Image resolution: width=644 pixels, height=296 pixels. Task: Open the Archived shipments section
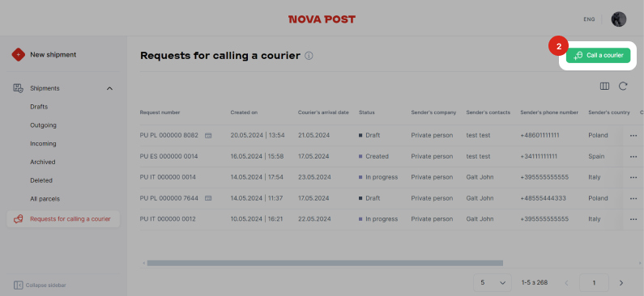click(43, 162)
